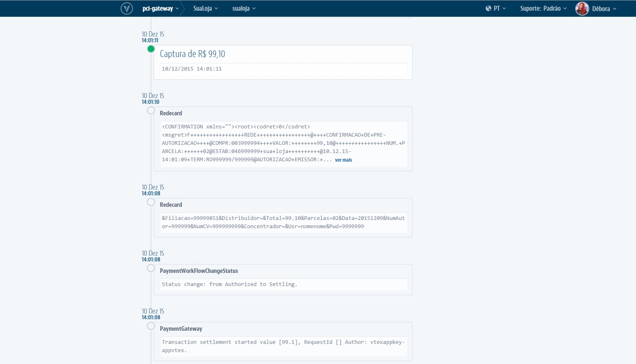Viewport: 636px width, 364px height.
Task: Select the Captura de R$ 99,10 event title
Action: point(192,54)
